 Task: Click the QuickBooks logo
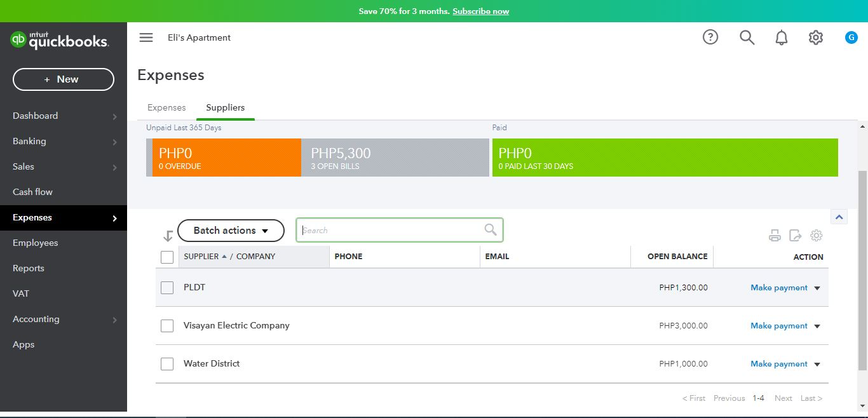pos(60,41)
